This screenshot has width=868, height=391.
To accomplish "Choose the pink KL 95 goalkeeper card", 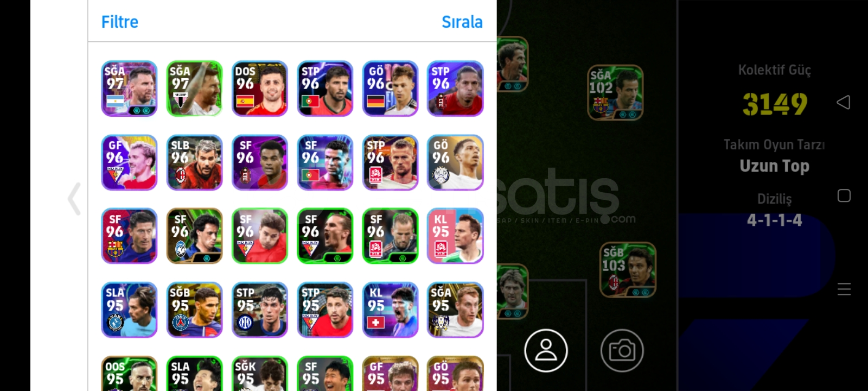I will click(455, 236).
